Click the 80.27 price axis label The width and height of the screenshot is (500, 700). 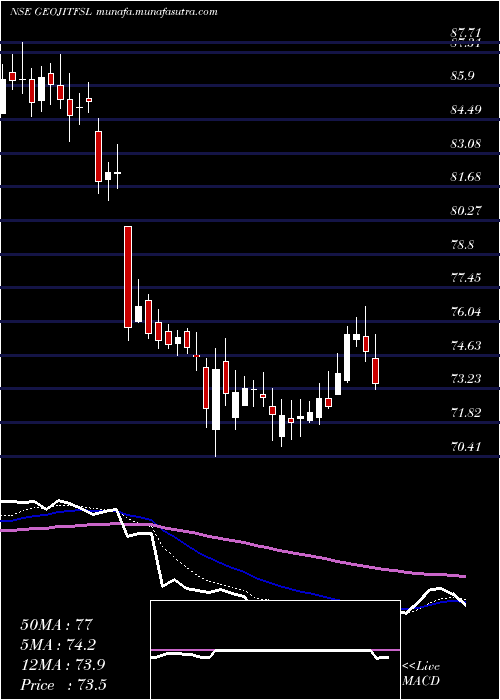click(x=466, y=210)
